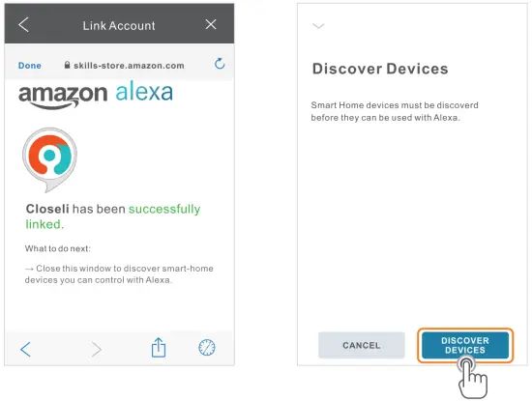Click the Link Account title
The width and height of the screenshot is (532, 401).
coord(119,26)
